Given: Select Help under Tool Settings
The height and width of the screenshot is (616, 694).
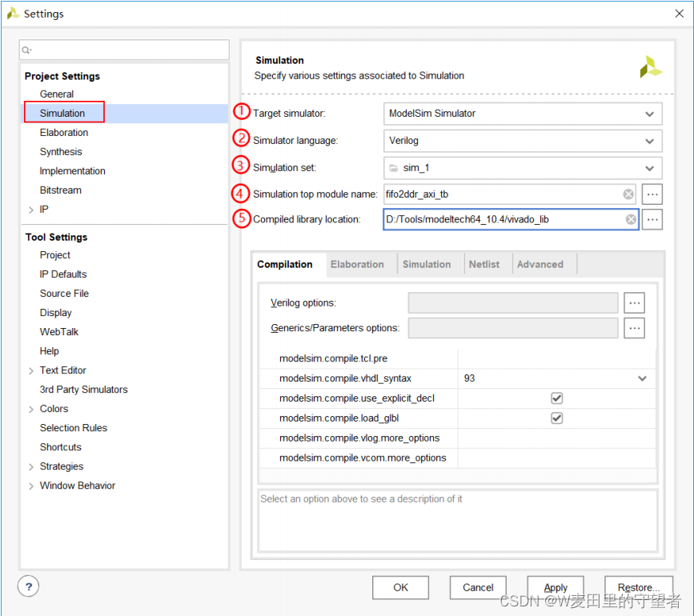Looking at the screenshot, I should (49, 351).
